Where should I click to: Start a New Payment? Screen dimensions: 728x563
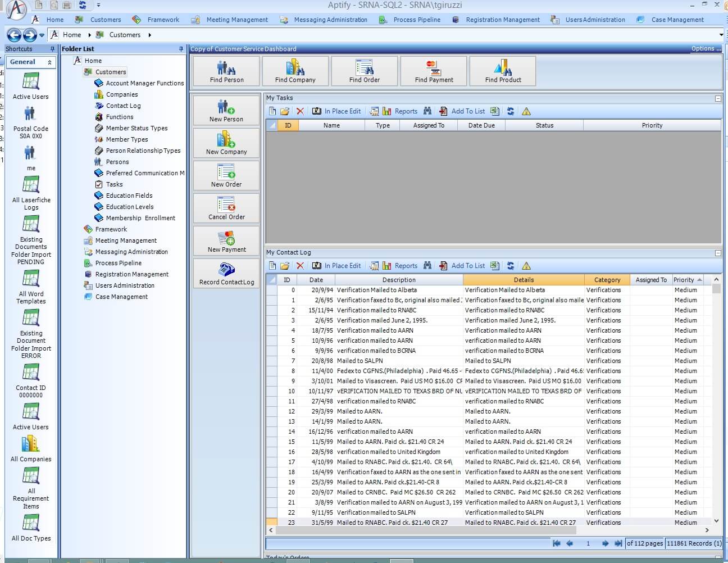[226, 240]
